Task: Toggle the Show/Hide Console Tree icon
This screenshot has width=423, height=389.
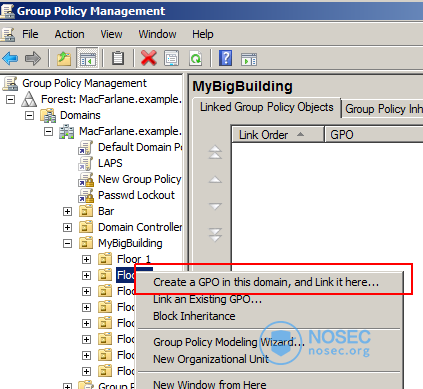Action: pos(87,58)
